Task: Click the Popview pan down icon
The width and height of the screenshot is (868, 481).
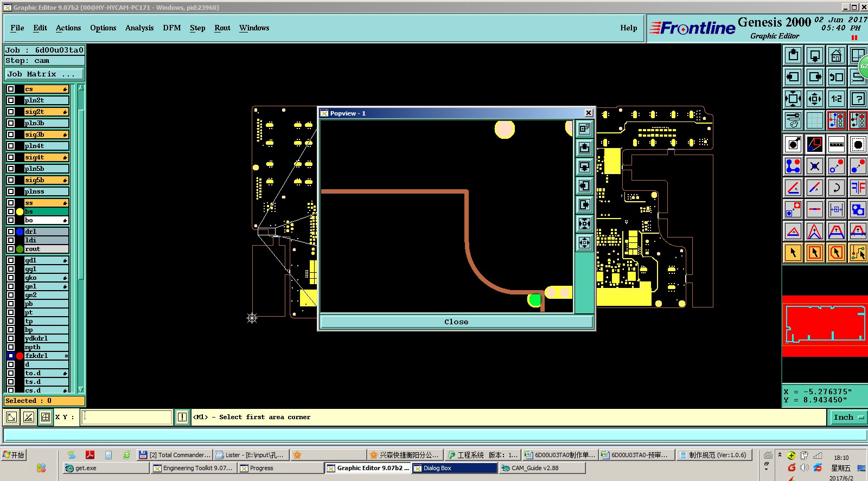Action: pyautogui.click(x=584, y=166)
